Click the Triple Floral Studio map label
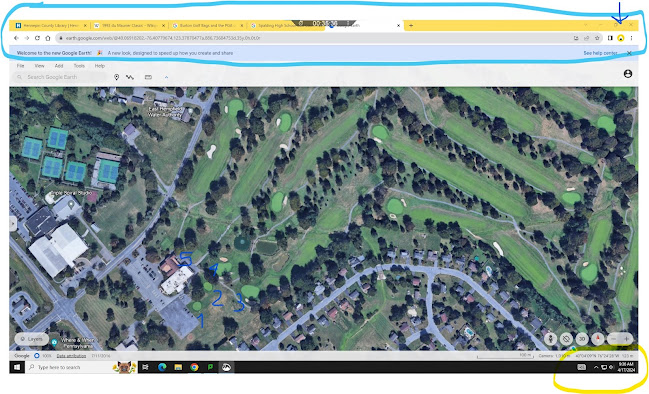The height and width of the screenshot is (394, 649). pyautogui.click(x=70, y=193)
